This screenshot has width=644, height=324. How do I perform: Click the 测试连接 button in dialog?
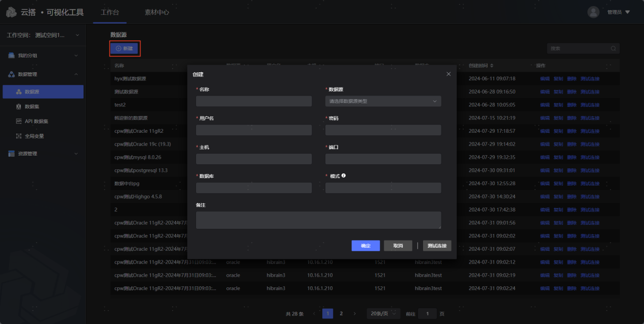click(437, 246)
